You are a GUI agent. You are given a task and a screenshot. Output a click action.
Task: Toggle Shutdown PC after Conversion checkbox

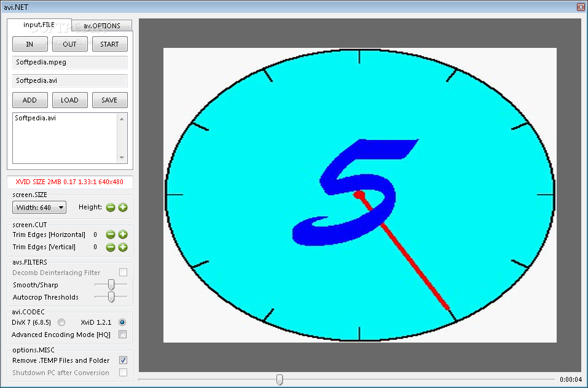tap(123, 373)
